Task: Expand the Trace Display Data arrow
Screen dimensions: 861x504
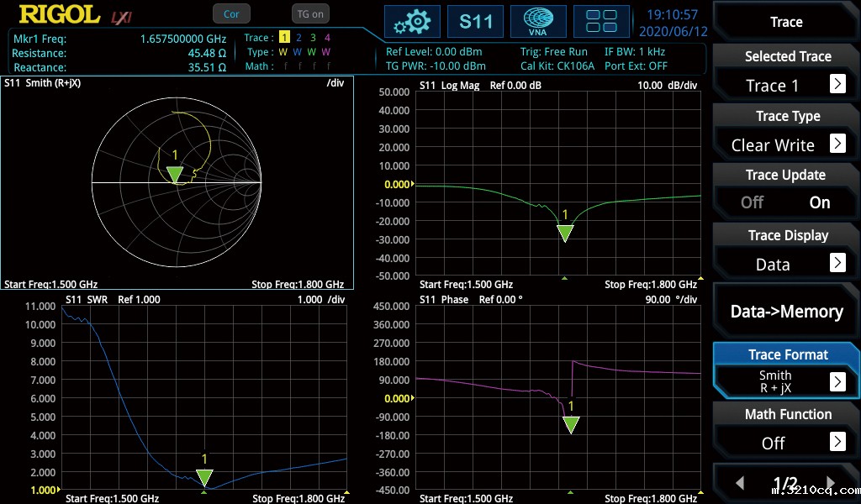Action: pyautogui.click(x=837, y=263)
